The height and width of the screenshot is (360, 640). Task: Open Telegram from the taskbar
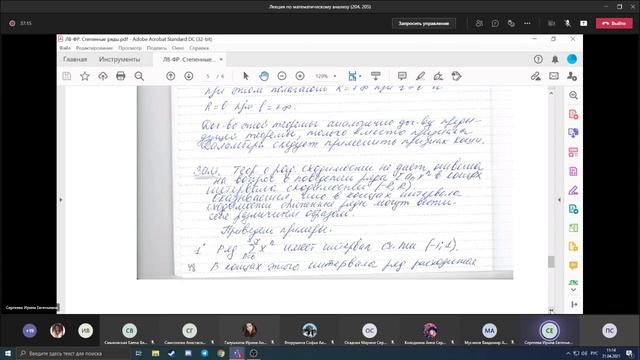coord(204,353)
